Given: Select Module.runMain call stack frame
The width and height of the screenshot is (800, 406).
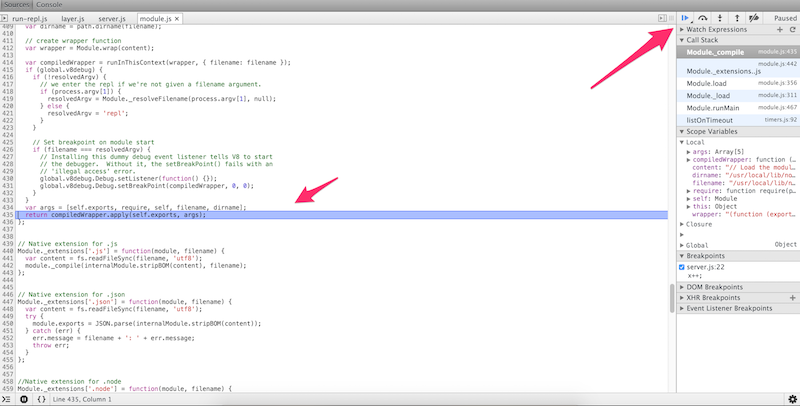Looking at the screenshot, I should (x=738, y=108).
